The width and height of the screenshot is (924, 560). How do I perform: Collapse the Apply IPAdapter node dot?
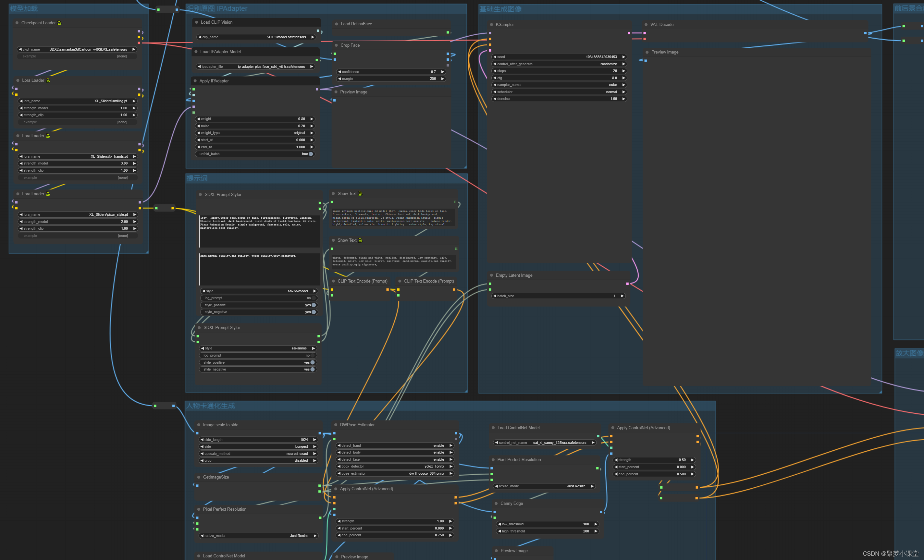pos(195,81)
